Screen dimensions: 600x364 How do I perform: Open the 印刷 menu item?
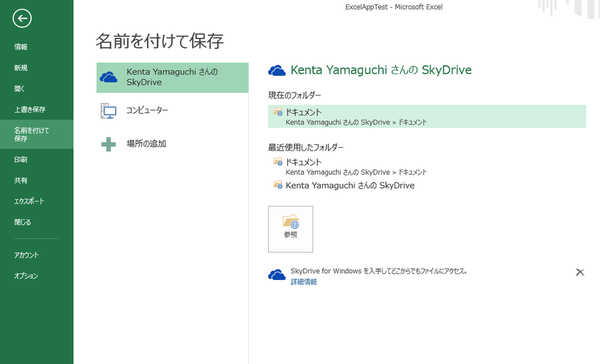point(21,159)
